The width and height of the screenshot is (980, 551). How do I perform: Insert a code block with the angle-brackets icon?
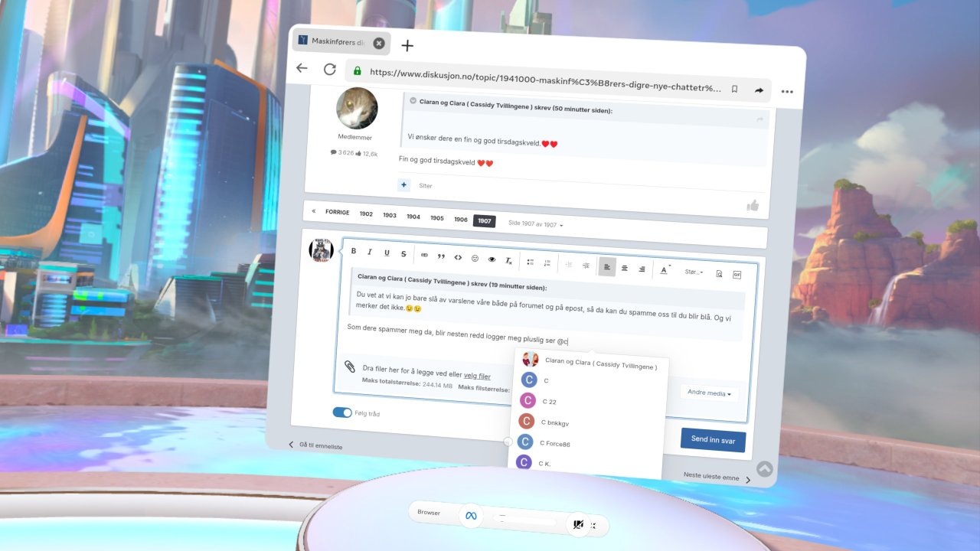(x=458, y=257)
